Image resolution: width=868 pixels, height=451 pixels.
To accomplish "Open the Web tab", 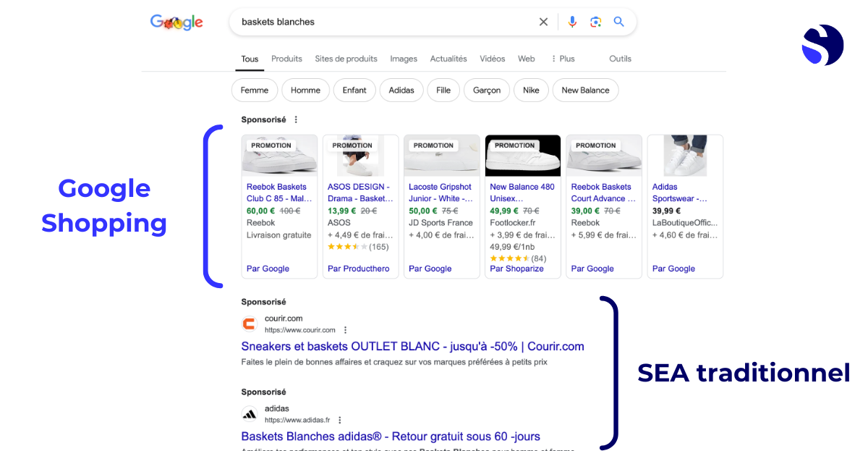I will coord(527,59).
